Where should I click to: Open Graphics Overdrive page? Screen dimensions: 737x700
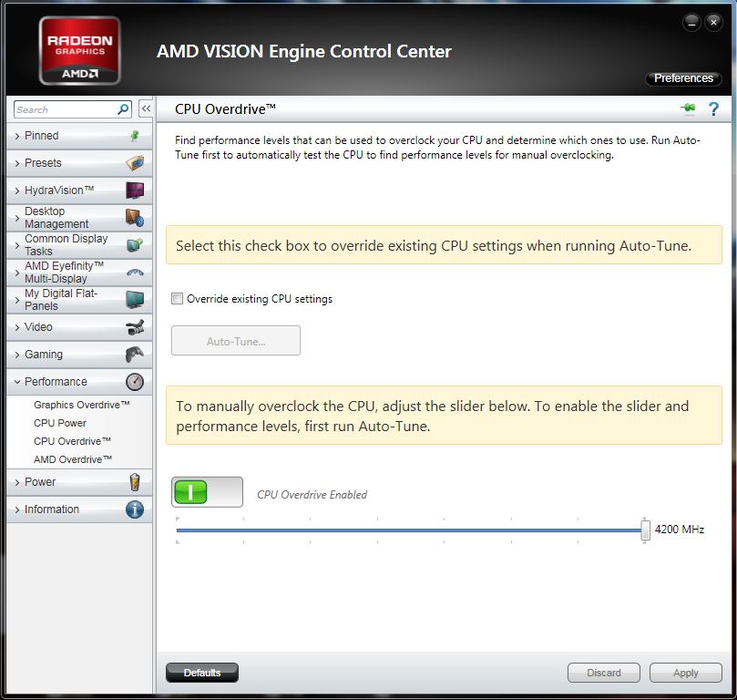pos(82,405)
